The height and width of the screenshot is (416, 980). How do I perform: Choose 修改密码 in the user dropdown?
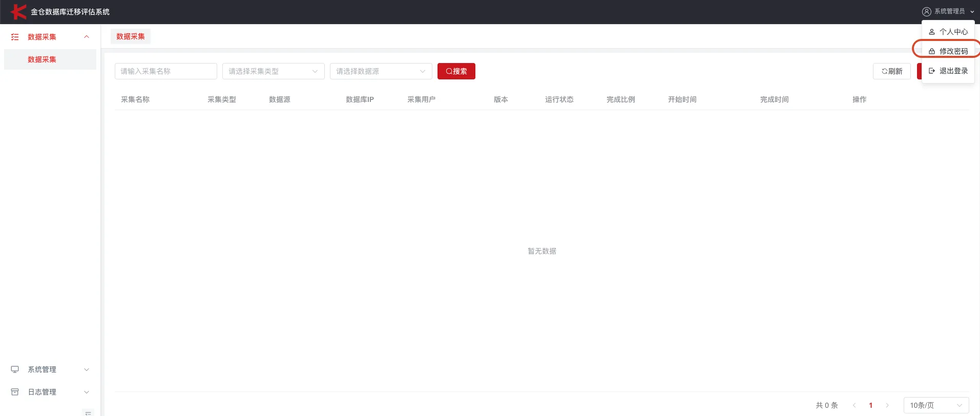pyautogui.click(x=948, y=51)
